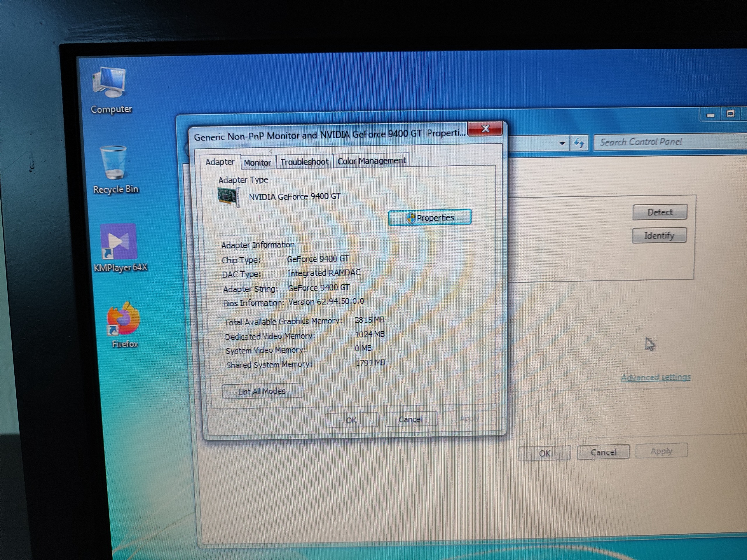Image resolution: width=747 pixels, height=560 pixels.
Task: Select the Color Management tab
Action: click(x=371, y=161)
